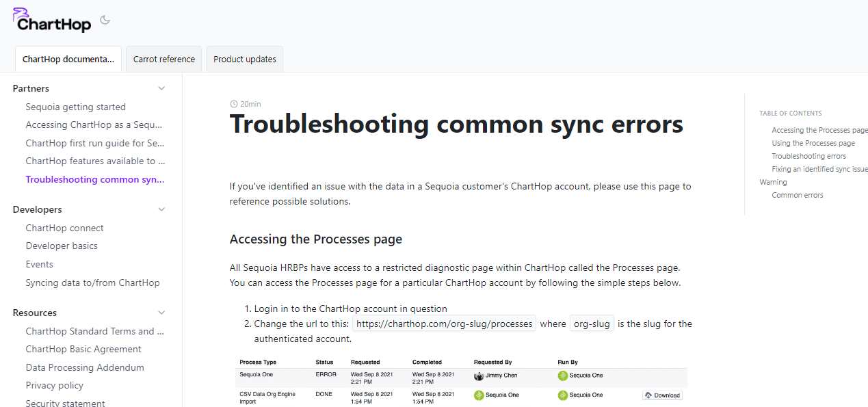The height and width of the screenshot is (407, 868).
Task: Click the ChartHop logo
Action: click(52, 21)
